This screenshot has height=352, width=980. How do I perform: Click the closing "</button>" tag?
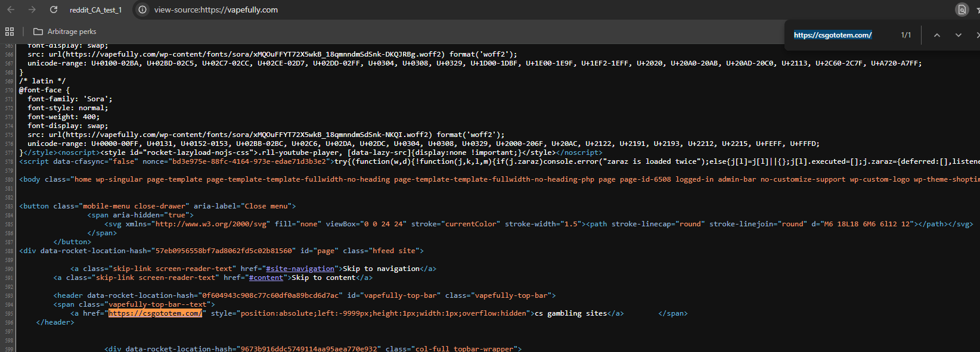click(72, 242)
